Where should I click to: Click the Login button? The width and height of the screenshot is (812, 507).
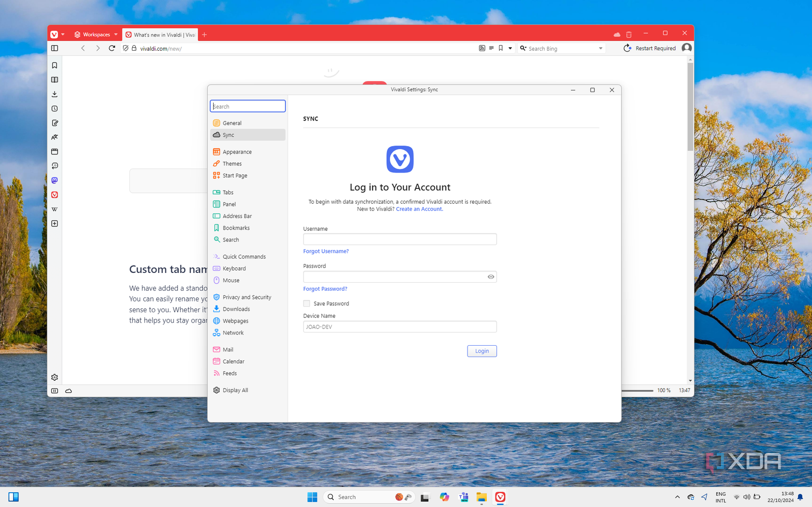coord(482,351)
